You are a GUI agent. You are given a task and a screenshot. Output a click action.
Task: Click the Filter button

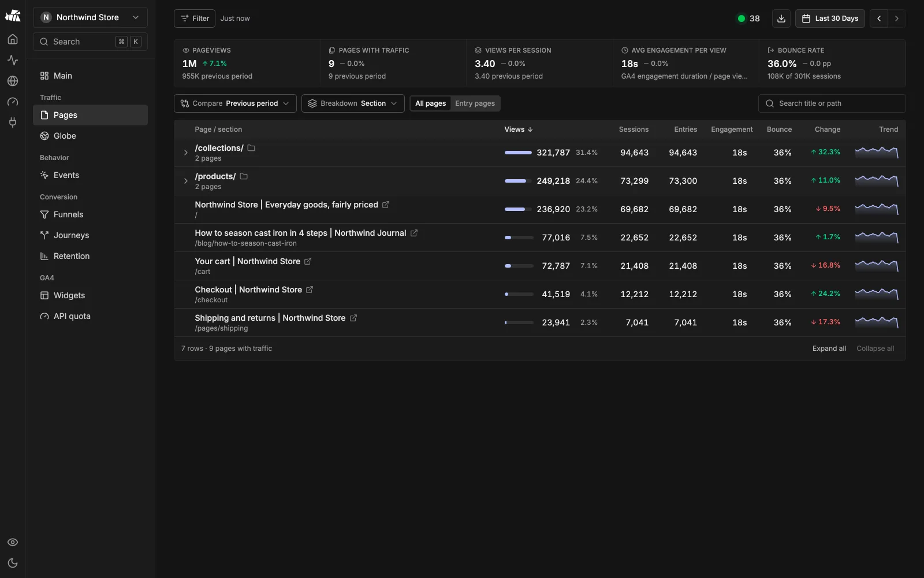pos(195,18)
